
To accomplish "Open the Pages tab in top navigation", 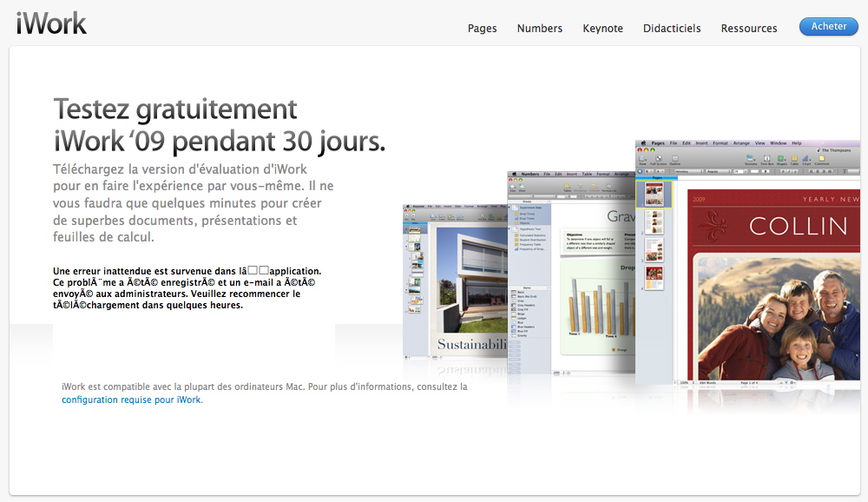I will pyautogui.click(x=482, y=28).
